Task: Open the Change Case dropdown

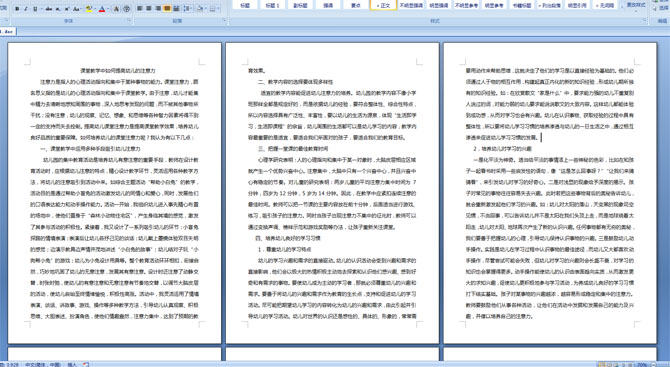Action: pyautogui.click(x=77, y=9)
